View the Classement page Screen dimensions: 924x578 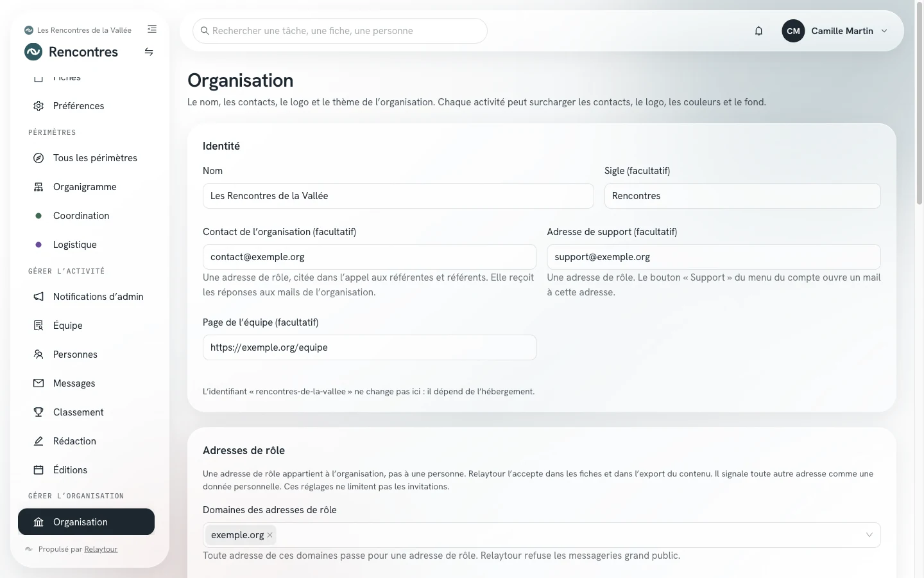(86, 412)
